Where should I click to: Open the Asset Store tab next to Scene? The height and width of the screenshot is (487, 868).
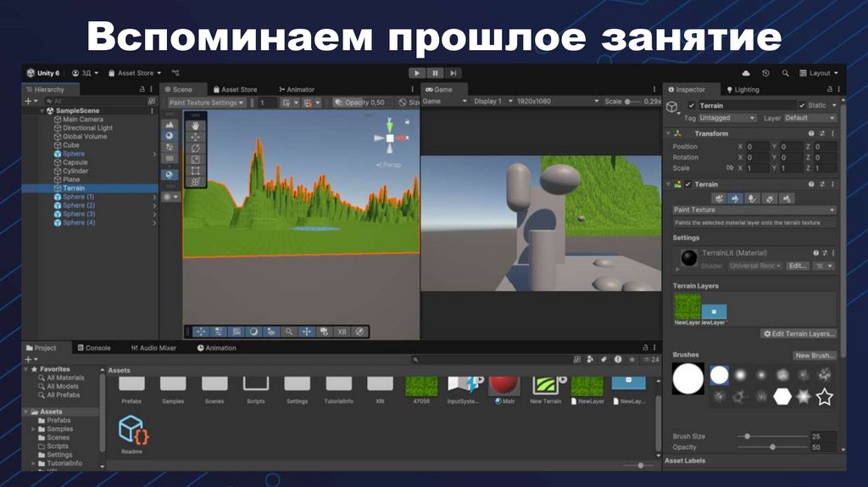pos(236,89)
